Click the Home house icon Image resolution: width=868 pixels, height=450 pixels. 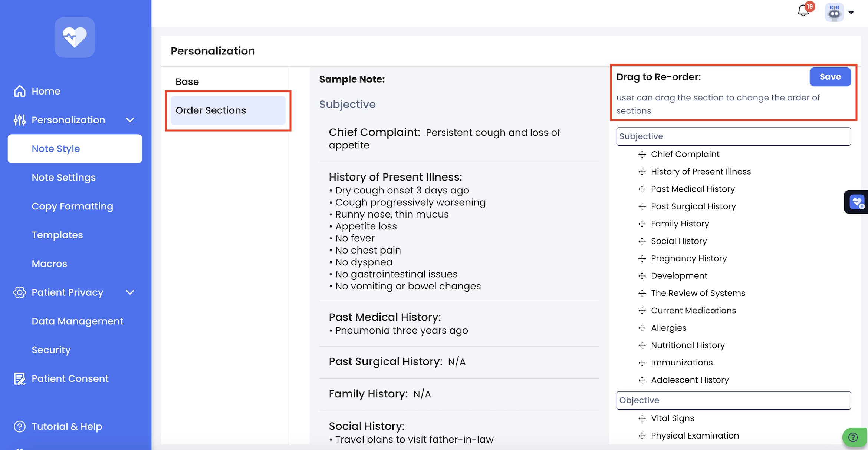click(x=20, y=91)
